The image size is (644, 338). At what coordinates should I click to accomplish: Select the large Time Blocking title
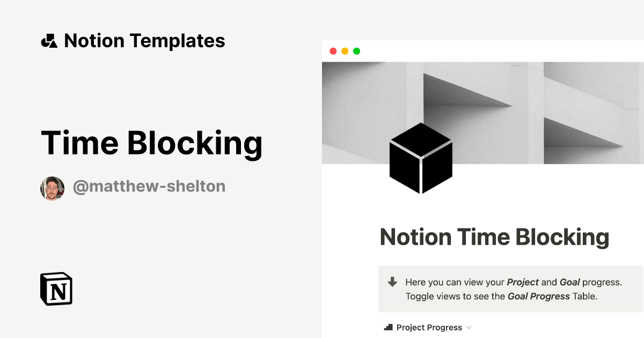[152, 143]
